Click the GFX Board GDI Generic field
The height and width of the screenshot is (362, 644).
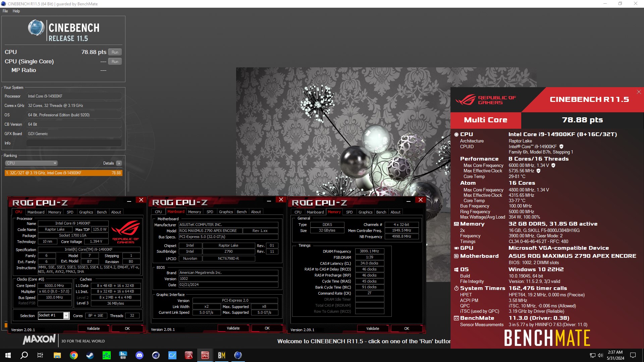74,134
